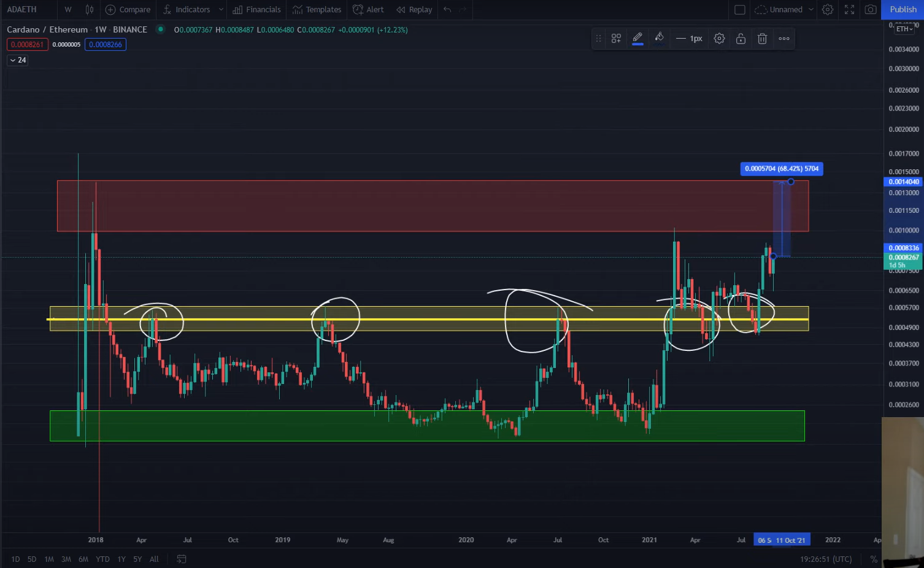Toggle the drawing lock icon
Screen dimensions: 924x568
(x=741, y=39)
